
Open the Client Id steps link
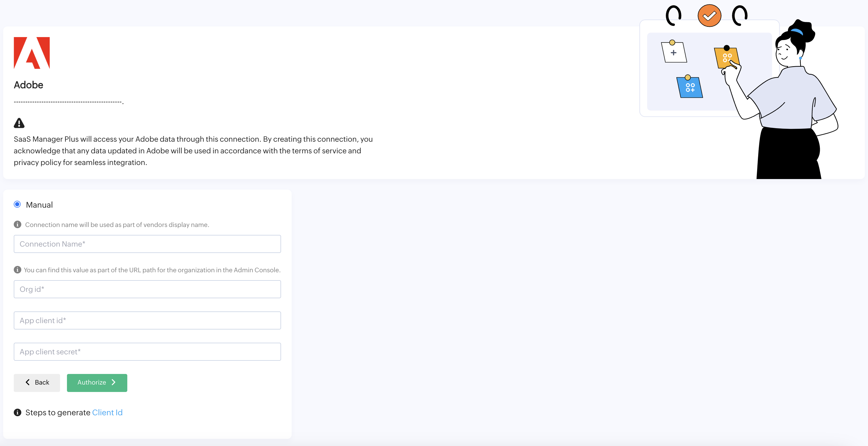tap(107, 412)
